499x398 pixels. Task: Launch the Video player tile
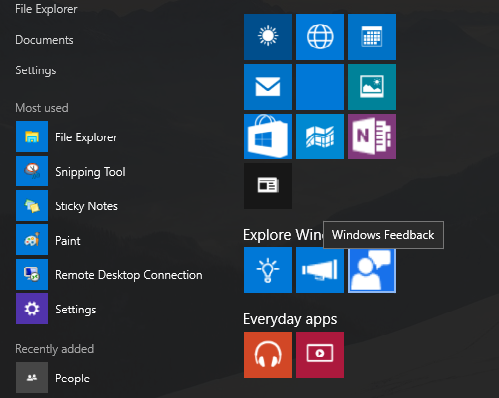pos(320,355)
